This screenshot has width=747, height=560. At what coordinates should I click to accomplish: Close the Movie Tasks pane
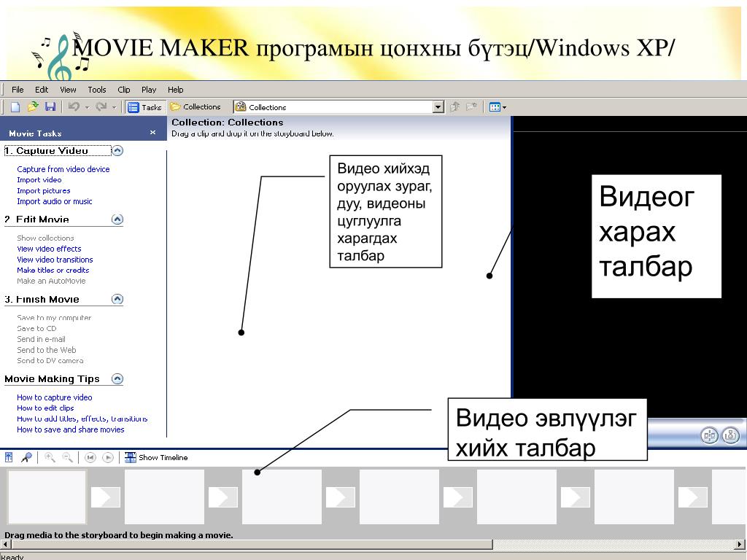click(x=152, y=133)
